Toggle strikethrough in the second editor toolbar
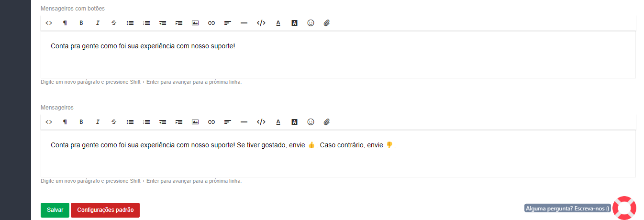This screenshot has height=220, width=644. click(114, 122)
